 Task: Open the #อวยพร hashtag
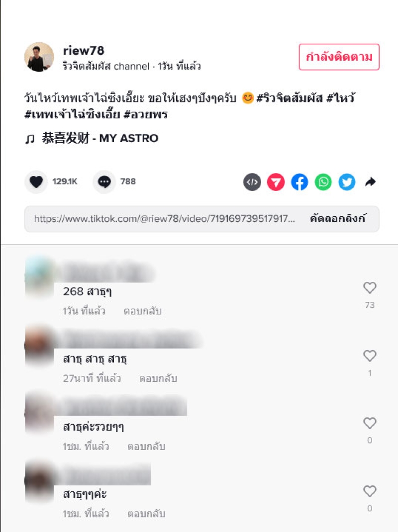tap(146, 114)
